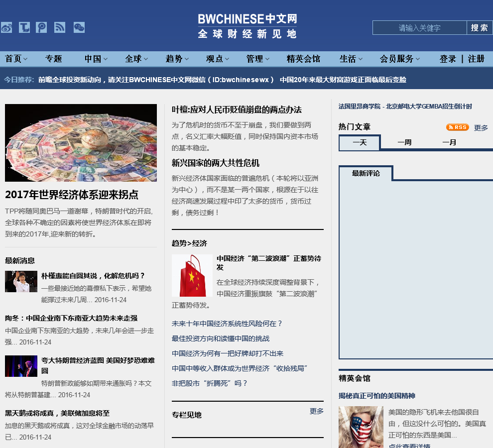Open 中国20年来最大财富游戏 headline link

[343, 80]
